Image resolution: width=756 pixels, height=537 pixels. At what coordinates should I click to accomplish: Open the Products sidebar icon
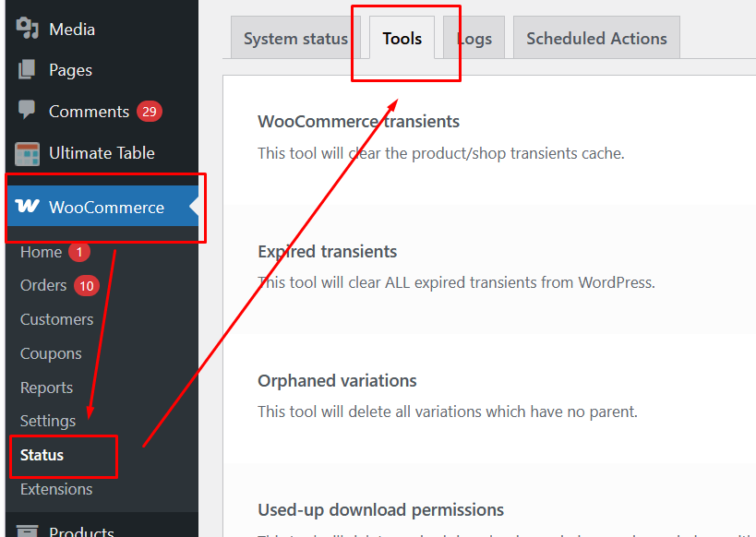(x=27, y=530)
